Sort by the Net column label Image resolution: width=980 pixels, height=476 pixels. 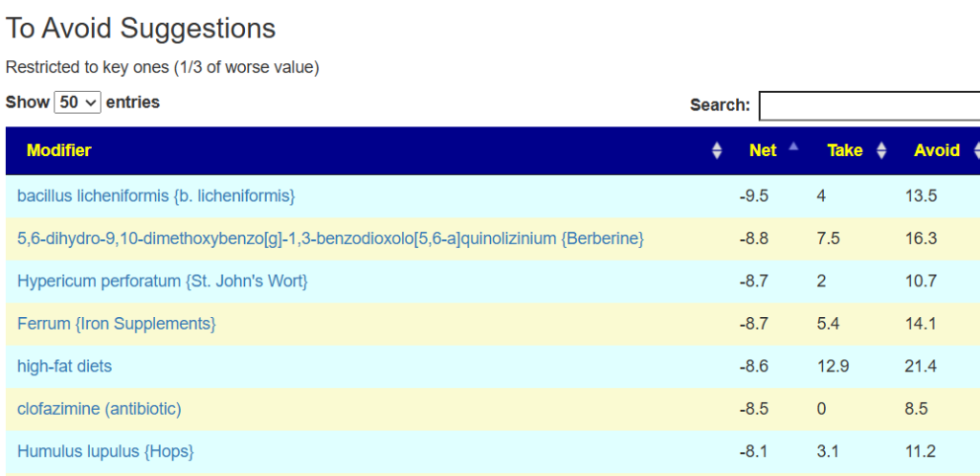pyautogui.click(x=763, y=150)
